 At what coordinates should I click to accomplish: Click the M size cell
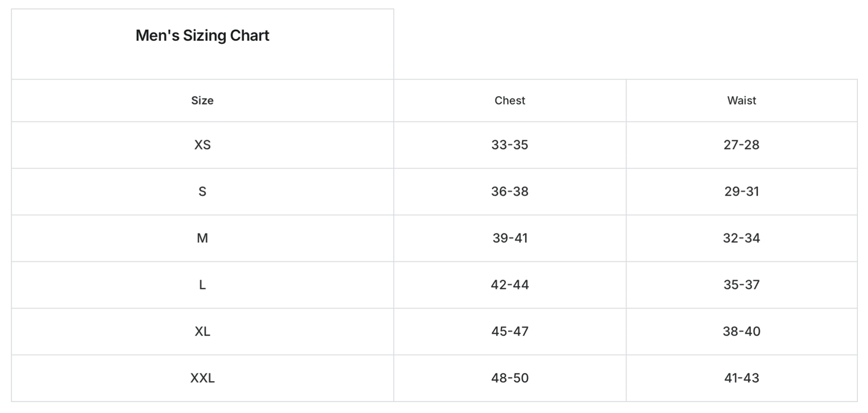[202, 238]
